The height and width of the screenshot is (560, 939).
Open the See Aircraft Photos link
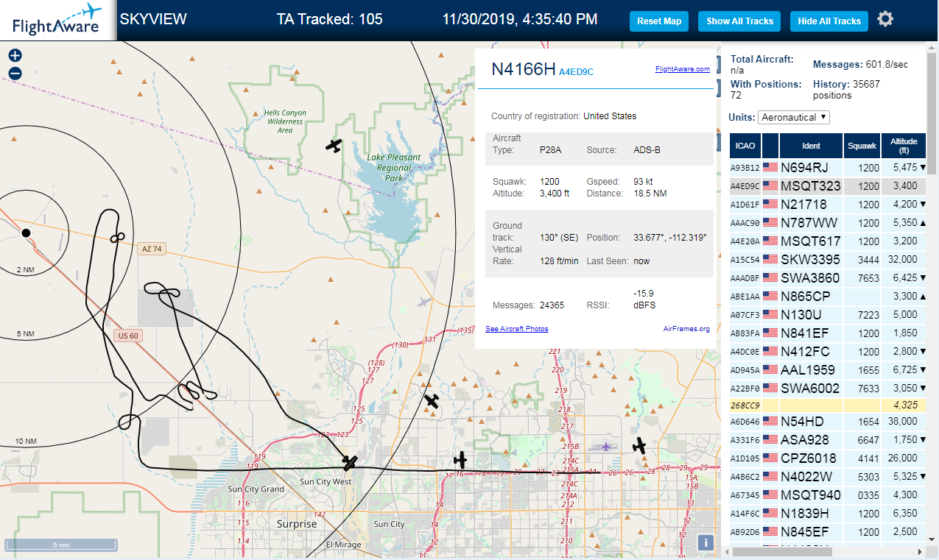click(x=516, y=329)
